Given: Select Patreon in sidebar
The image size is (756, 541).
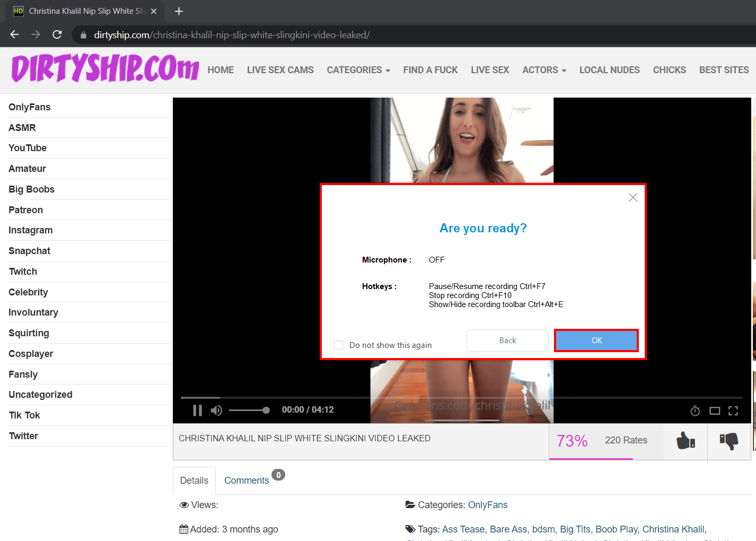Looking at the screenshot, I should pyautogui.click(x=25, y=210).
